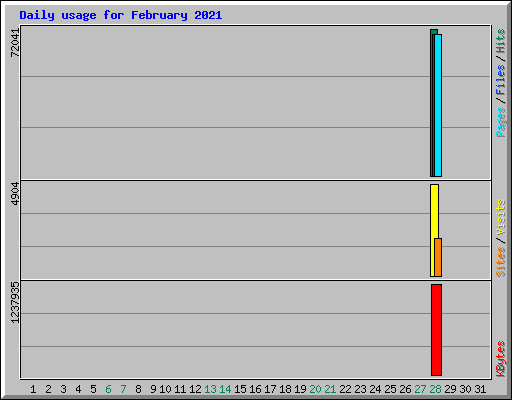Screen dimensions: 512x400
Task: Click the Visits legend label
Action: (500, 217)
